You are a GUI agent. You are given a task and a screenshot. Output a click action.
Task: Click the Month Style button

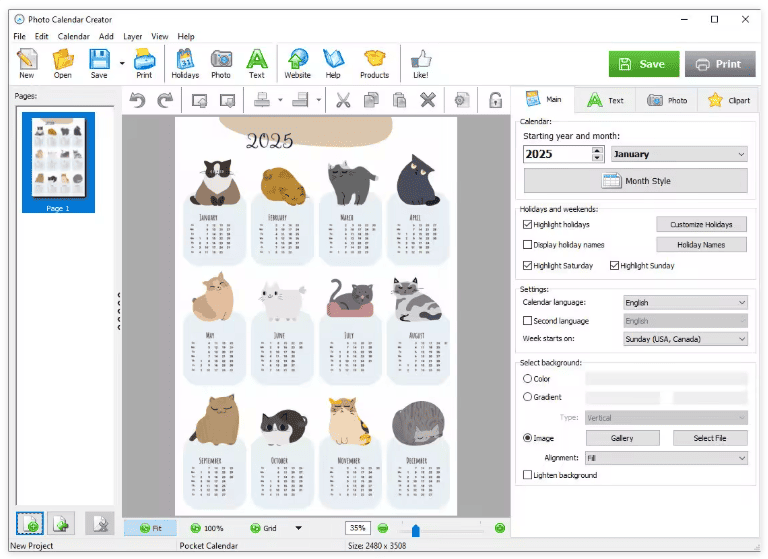pos(636,181)
